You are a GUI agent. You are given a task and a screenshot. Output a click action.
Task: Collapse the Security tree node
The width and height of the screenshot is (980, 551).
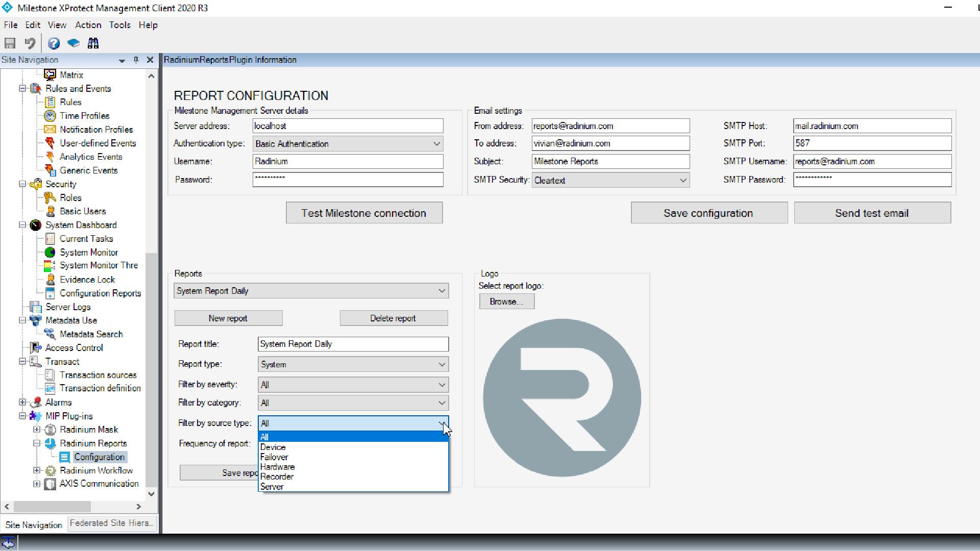coord(22,184)
